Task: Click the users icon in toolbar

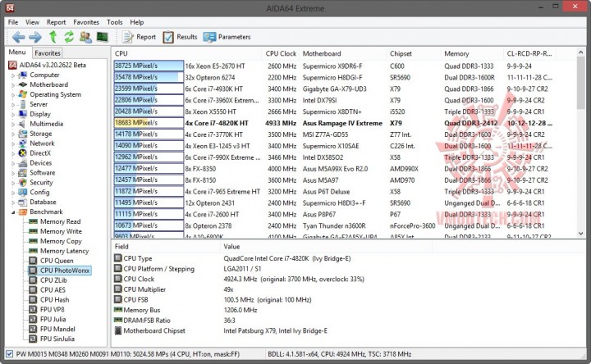Action: pyautogui.click(x=85, y=37)
